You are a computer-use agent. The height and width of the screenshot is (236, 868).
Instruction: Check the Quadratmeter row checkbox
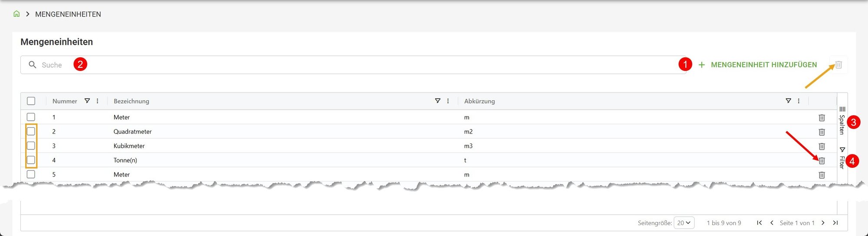(x=31, y=131)
